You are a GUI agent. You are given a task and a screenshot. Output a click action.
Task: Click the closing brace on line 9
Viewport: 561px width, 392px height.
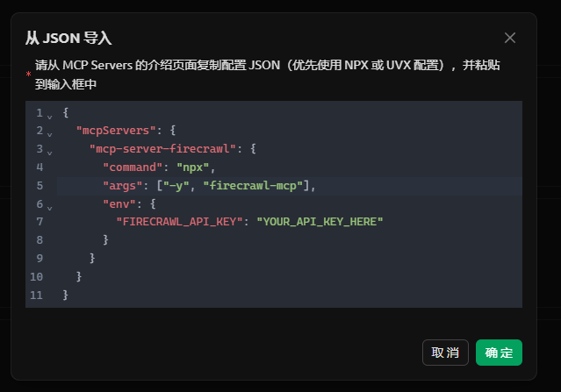(92, 258)
